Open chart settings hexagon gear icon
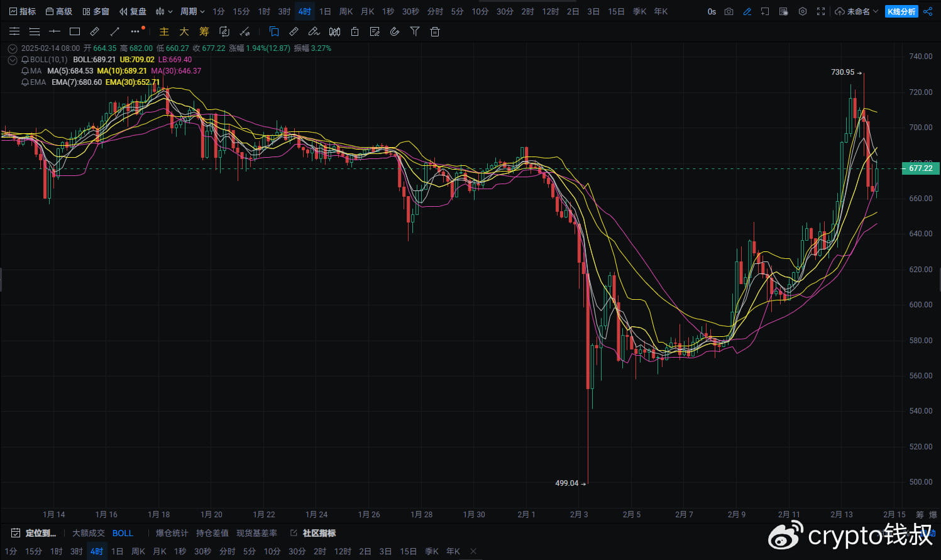The image size is (941, 560). (x=803, y=11)
